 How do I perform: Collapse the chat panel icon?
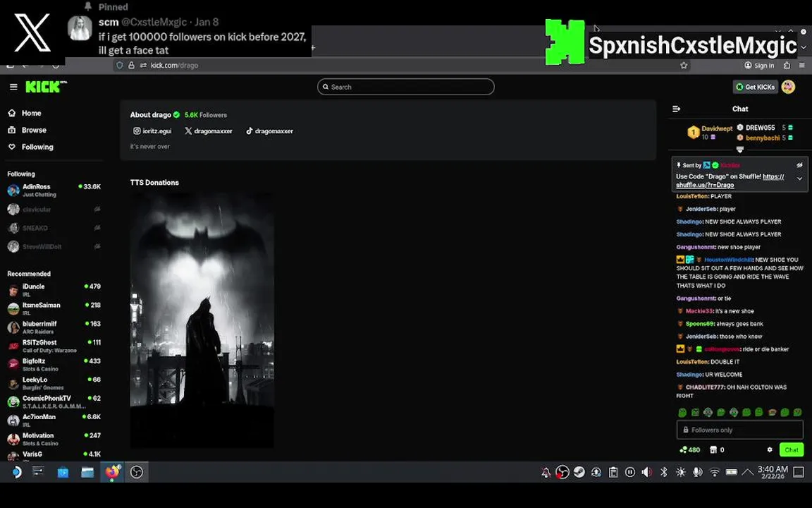click(677, 109)
